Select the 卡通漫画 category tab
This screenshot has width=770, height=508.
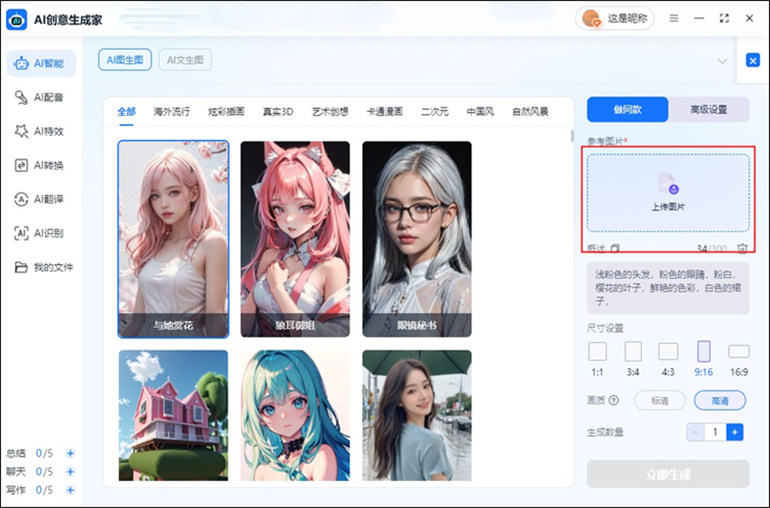pyautogui.click(x=385, y=112)
